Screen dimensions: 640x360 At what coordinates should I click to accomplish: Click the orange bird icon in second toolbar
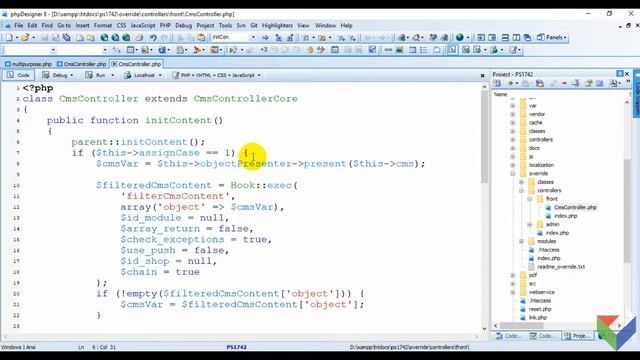click(197, 50)
